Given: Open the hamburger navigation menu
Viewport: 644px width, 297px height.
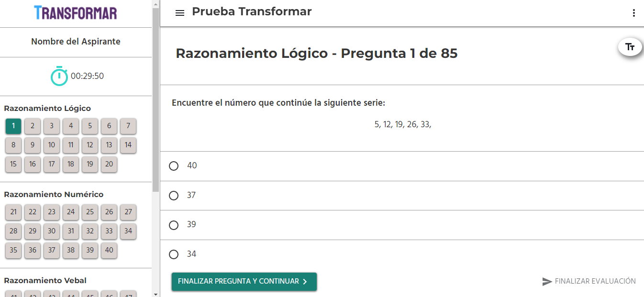Looking at the screenshot, I should 180,13.
